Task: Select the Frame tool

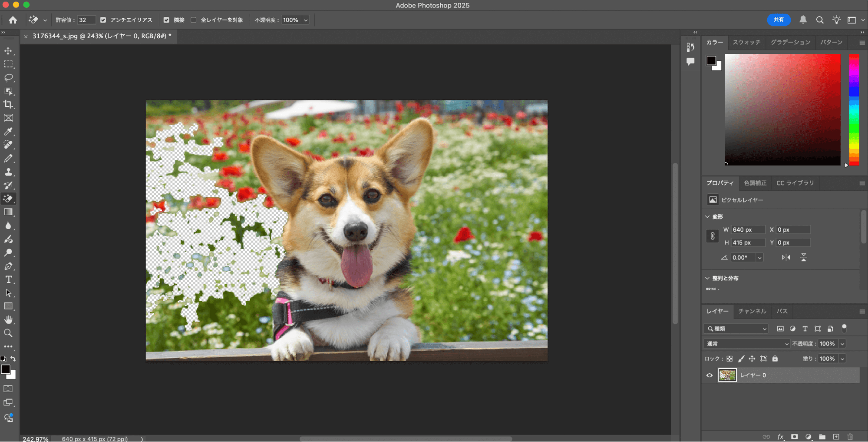Action: click(x=8, y=118)
